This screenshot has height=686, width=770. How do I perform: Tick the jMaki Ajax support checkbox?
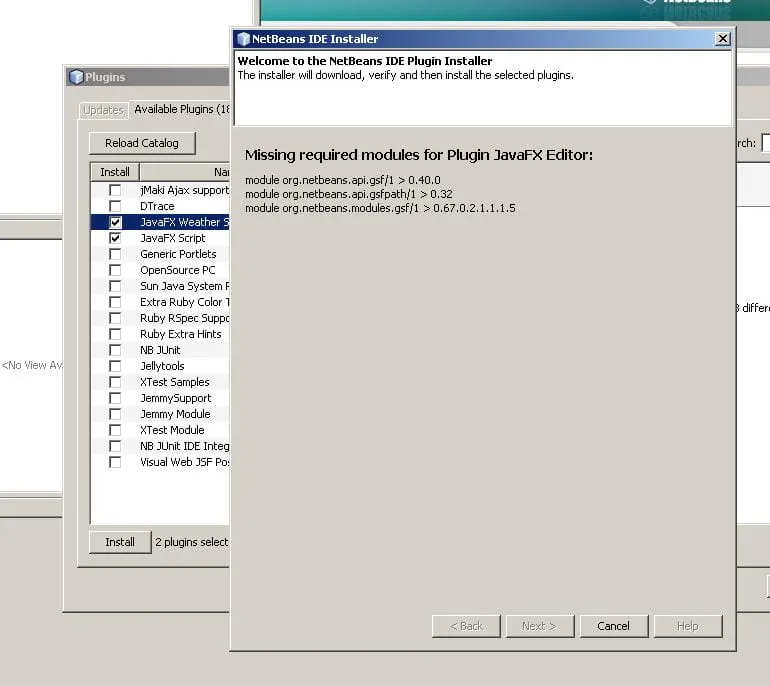(x=115, y=190)
